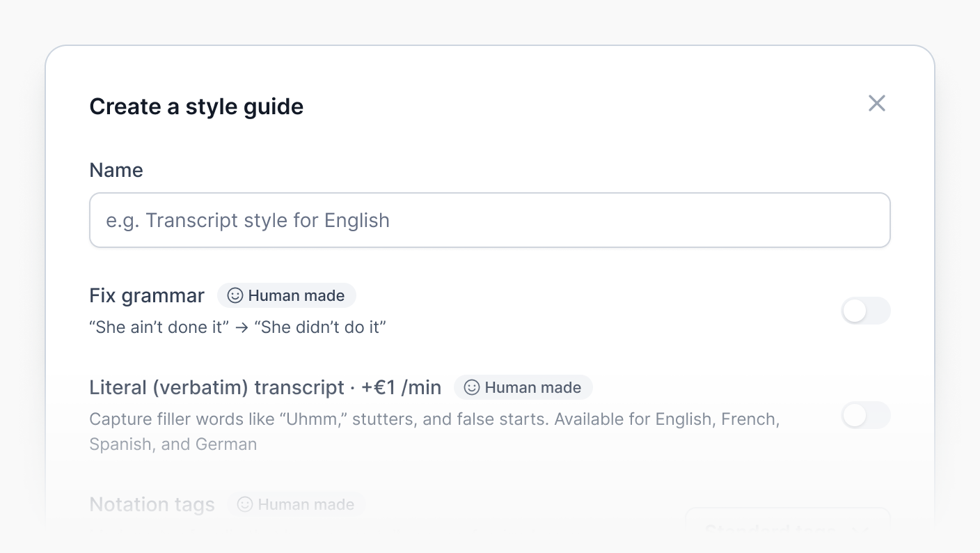Click the smiley icon beside Literal transcript

click(x=472, y=387)
